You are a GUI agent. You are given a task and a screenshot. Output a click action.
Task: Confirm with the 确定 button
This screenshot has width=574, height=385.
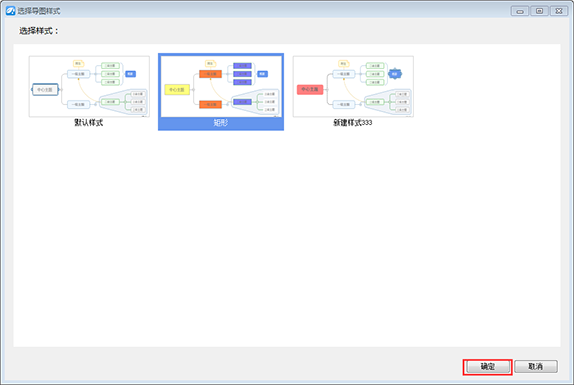pos(488,367)
